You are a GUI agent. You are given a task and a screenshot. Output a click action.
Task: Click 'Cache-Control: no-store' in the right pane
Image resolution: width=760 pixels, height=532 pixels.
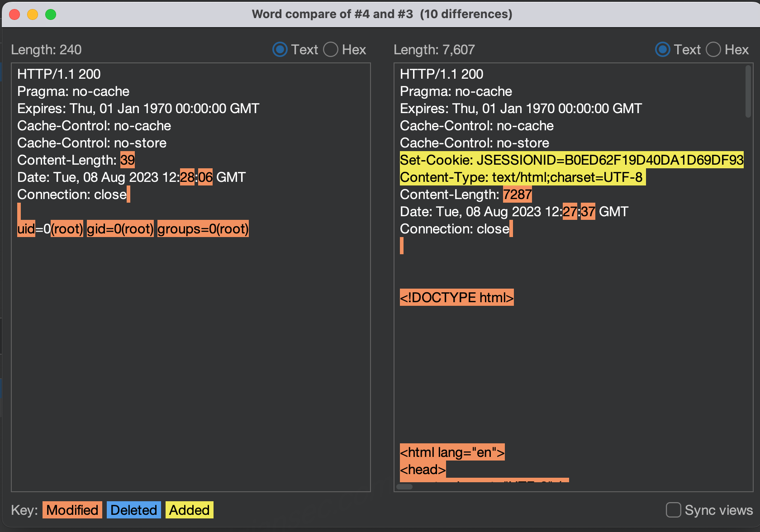[475, 142]
